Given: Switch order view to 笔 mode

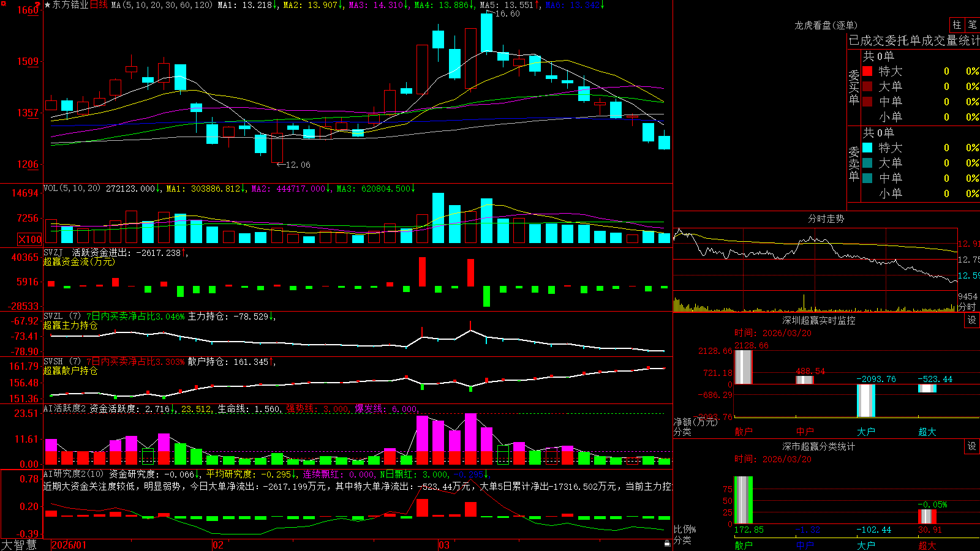Looking at the screenshot, I should 972,24.
